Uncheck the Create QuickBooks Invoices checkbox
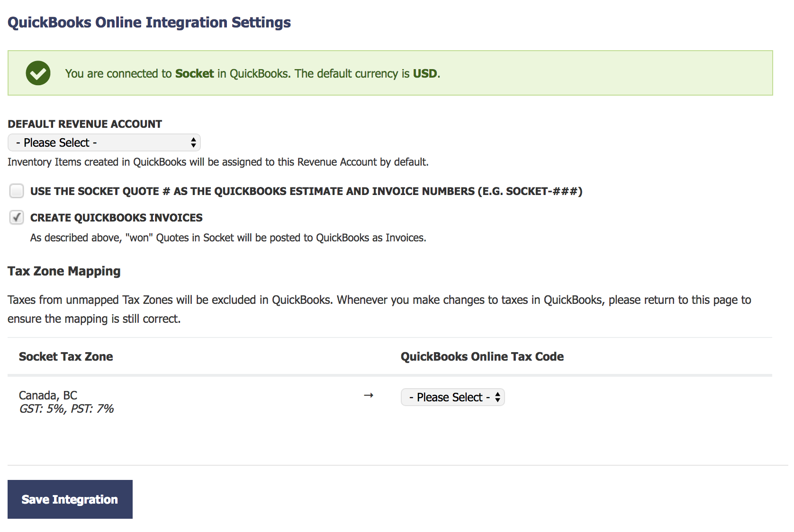Viewport: 794px width, 532px height. click(x=17, y=217)
